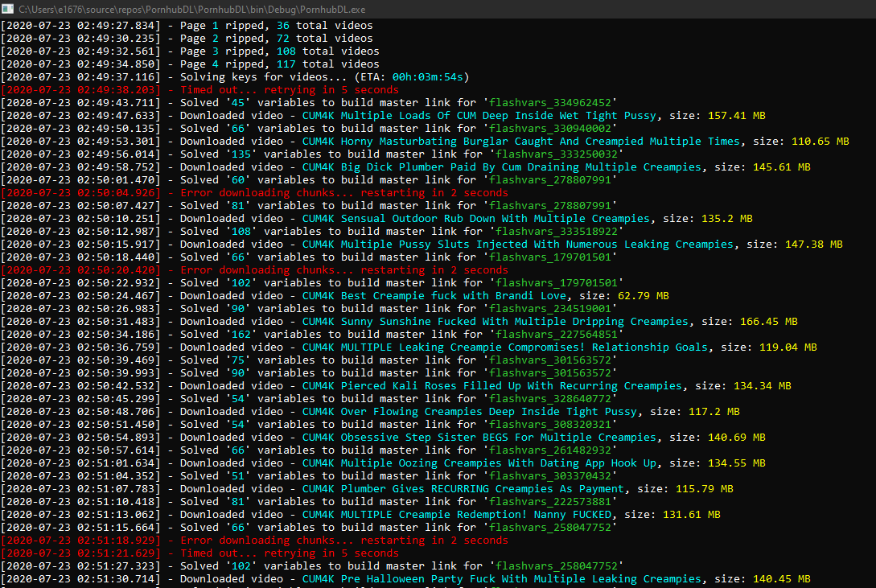Screen dimensions: 876x588
Task: Click the 02:49:38.203 timed out error line
Action: [x=199, y=90]
